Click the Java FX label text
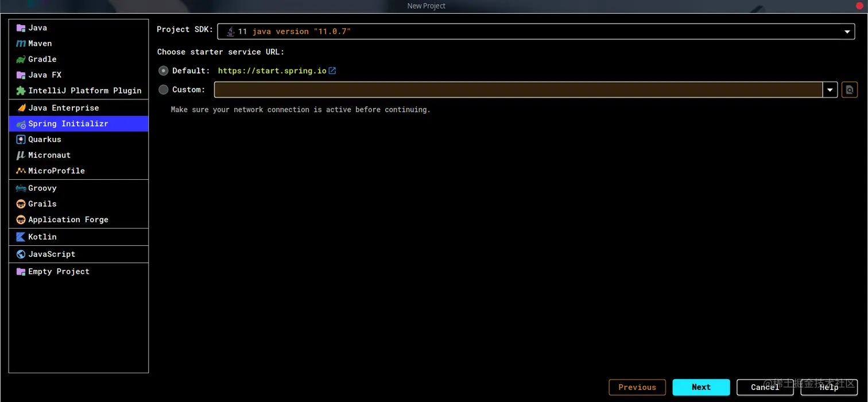868x402 pixels. point(45,75)
